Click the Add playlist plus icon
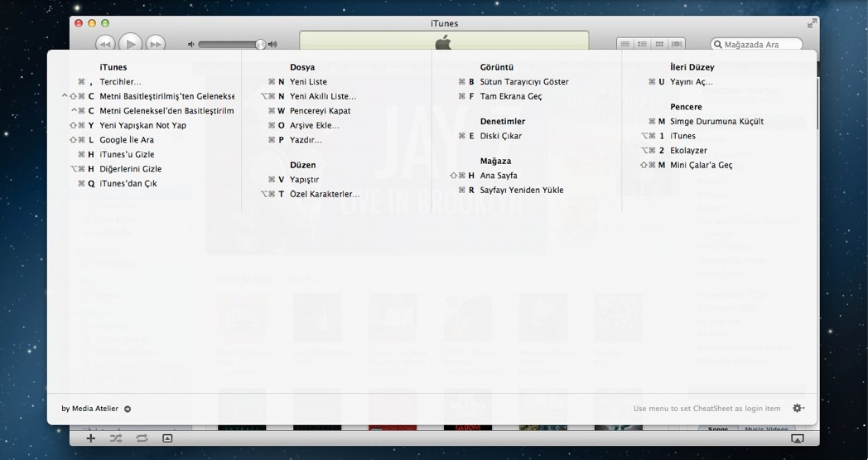868x460 pixels. click(x=91, y=438)
